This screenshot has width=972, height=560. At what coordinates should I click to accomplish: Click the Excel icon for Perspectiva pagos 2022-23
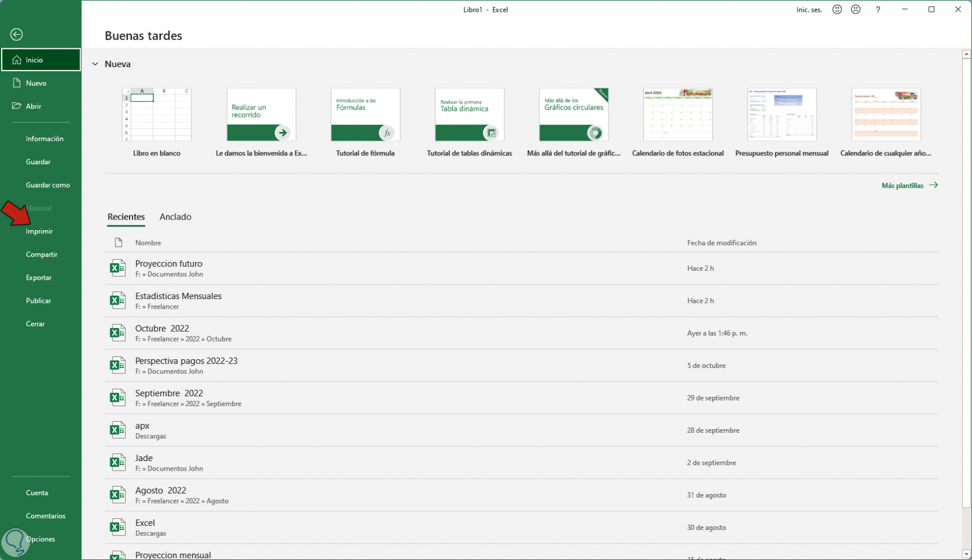point(118,365)
